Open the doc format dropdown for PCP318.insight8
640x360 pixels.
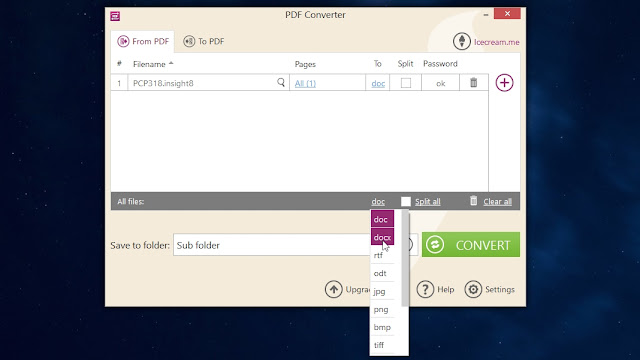(378, 83)
